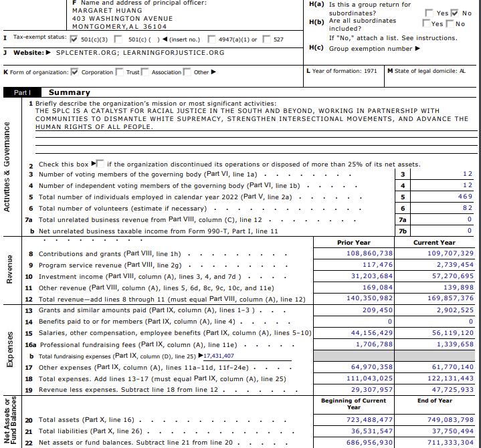The width and height of the screenshot is (481, 448).
Task: Select prior year fundraising fees 1,706,788
Action: pyautogui.click(x=374, y=344)
